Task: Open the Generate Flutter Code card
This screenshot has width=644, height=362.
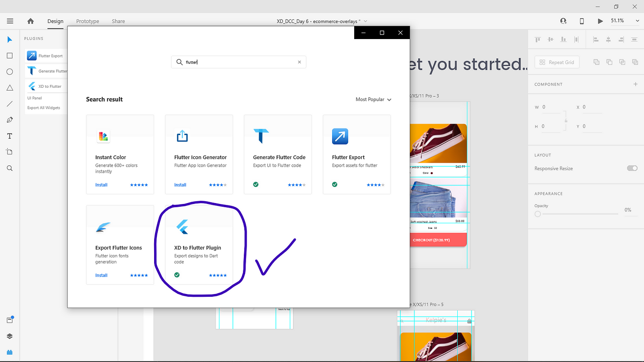Action: coord(278,154)
